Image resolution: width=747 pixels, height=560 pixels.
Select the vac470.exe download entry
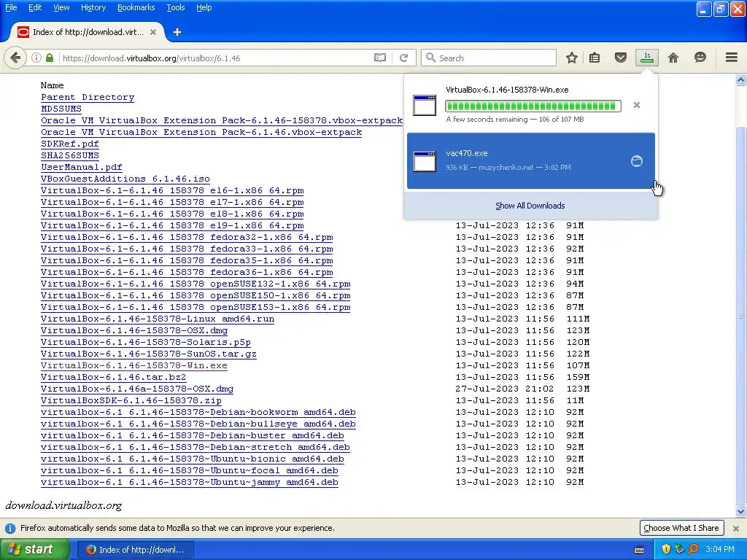tap(531, 161)
